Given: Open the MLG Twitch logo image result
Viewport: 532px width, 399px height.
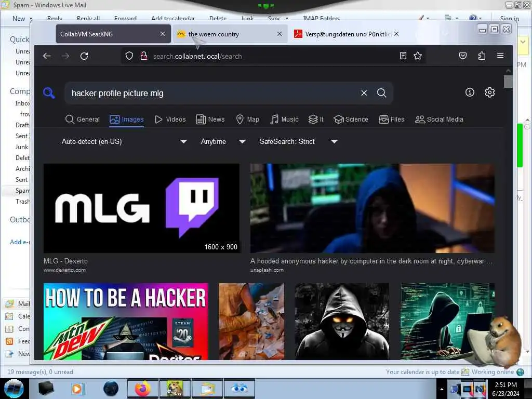Looking at the screenshot, I should click(x=141, y=208).
